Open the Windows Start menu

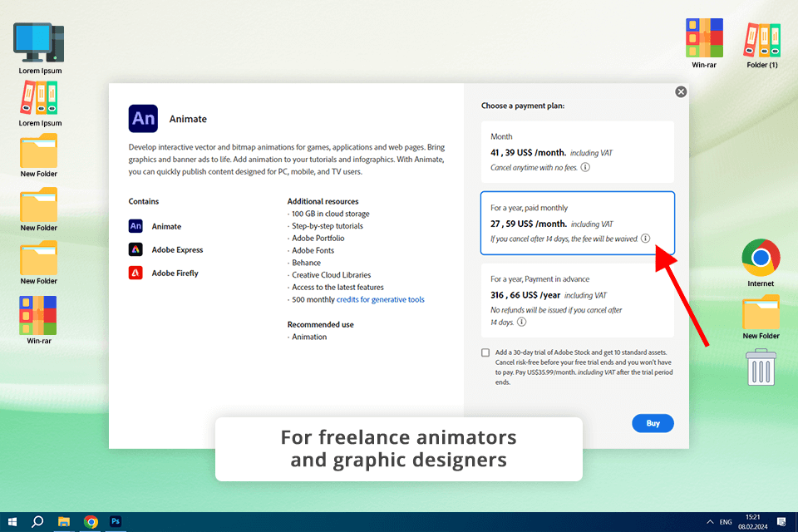[12, 522]
